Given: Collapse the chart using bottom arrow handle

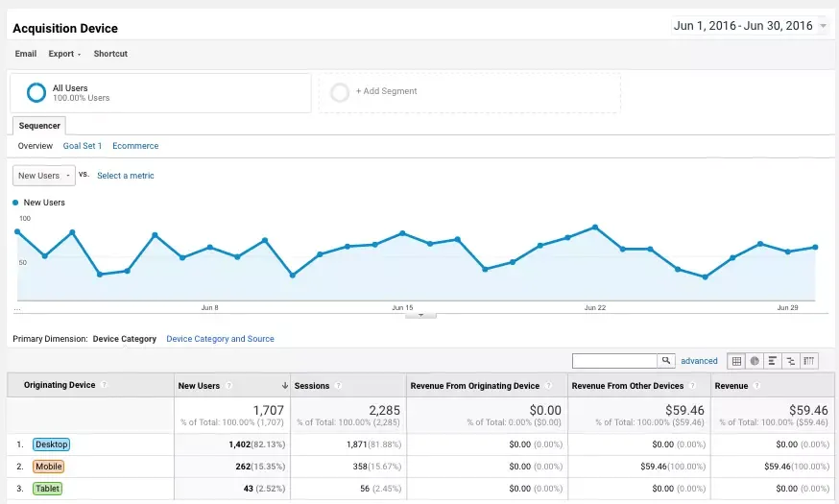Looking at the screenshot, I should pyautogui.click(x=420, y=315).
